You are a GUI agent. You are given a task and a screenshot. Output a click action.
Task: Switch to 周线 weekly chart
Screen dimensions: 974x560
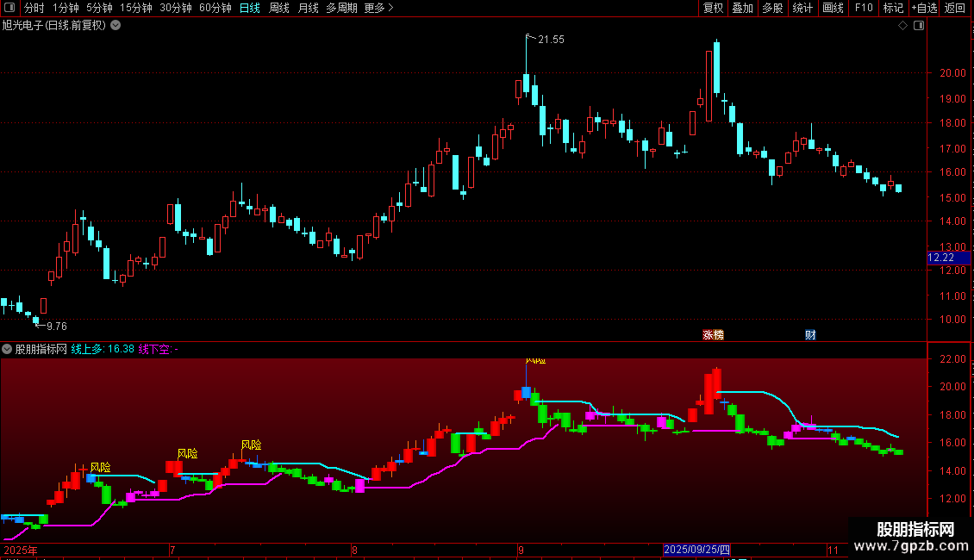(x=279, y=8)
